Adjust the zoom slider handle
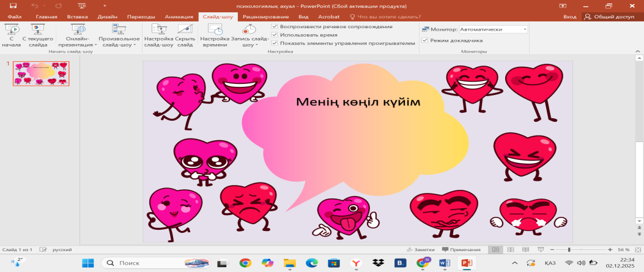 [569, 250]
